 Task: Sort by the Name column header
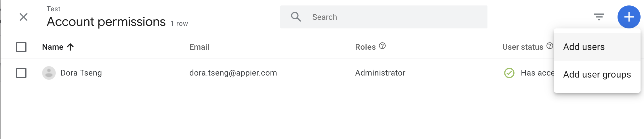coord(53,47)
